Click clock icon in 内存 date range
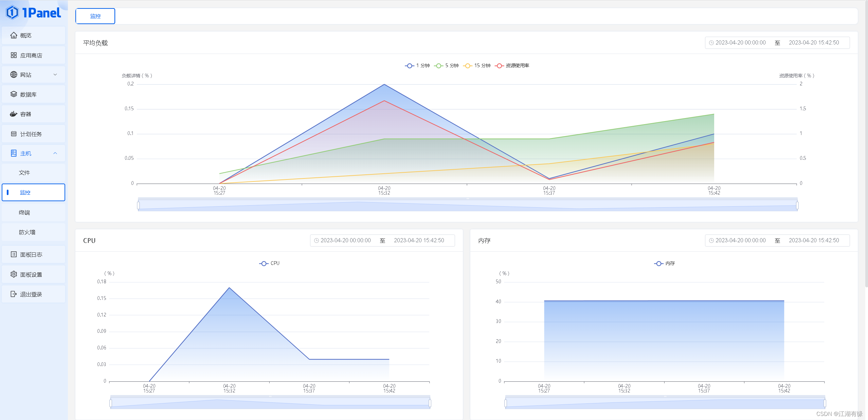868x420 pixels. (x=711, y=241)
